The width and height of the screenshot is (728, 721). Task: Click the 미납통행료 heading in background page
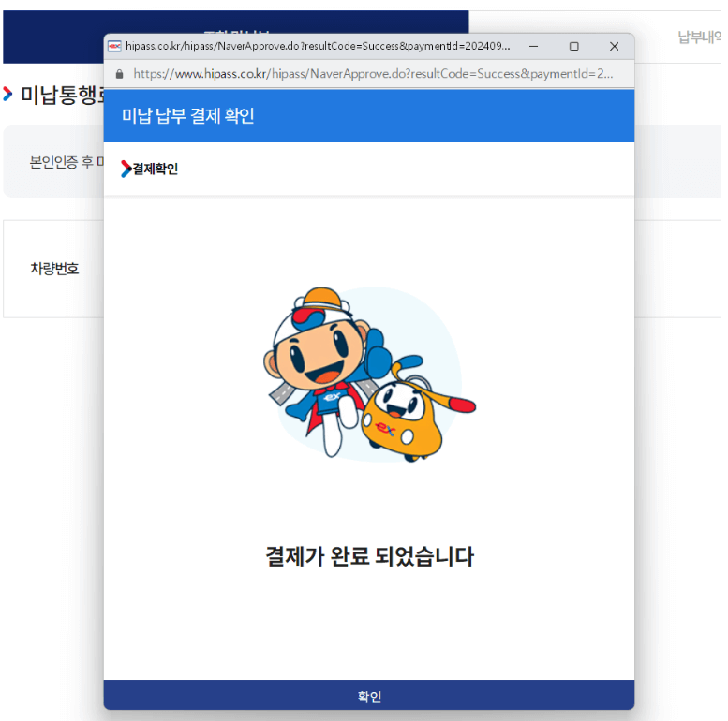62,95
